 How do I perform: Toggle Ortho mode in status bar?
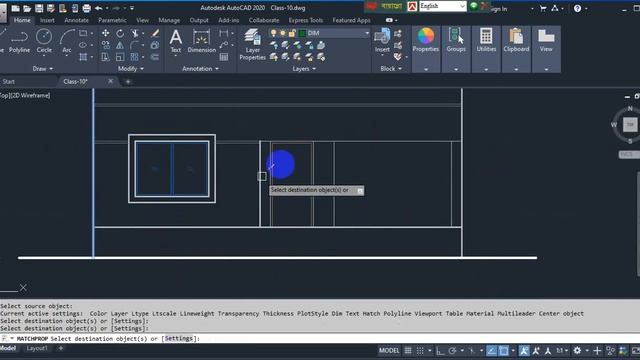click(440, 351)
